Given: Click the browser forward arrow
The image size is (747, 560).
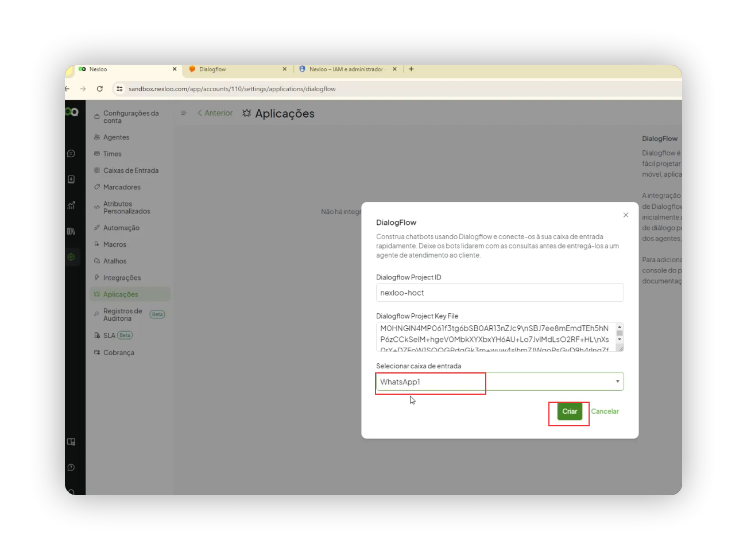Looking at the screenshot, I should click(x=83, y=89).
